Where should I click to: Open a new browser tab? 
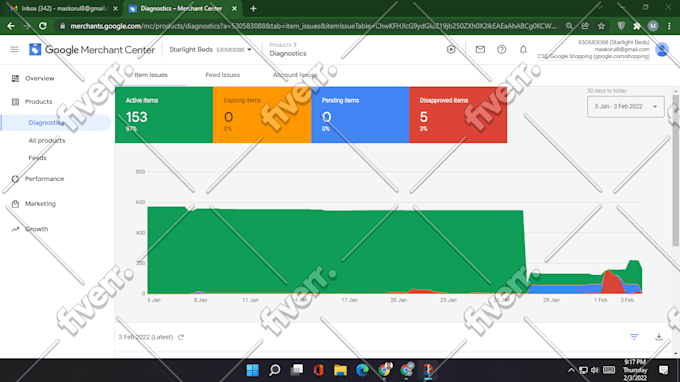tap(253, 8)
